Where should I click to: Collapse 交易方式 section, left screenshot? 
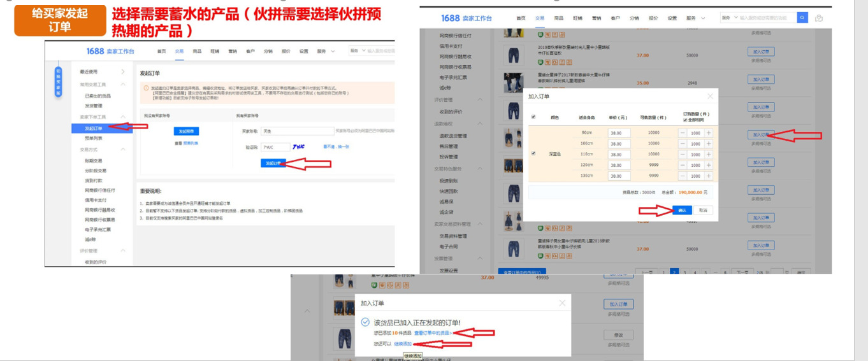[123, 150]
